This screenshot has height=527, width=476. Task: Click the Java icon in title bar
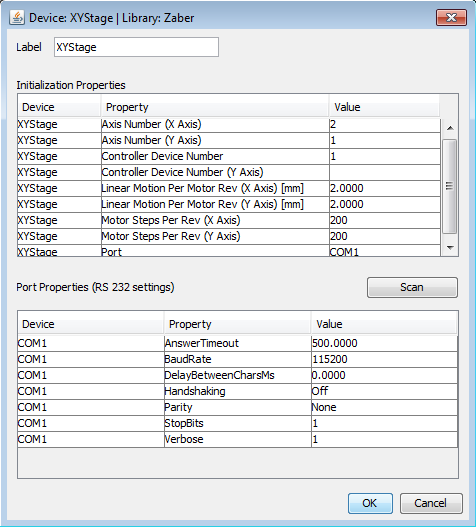[17, 17]
